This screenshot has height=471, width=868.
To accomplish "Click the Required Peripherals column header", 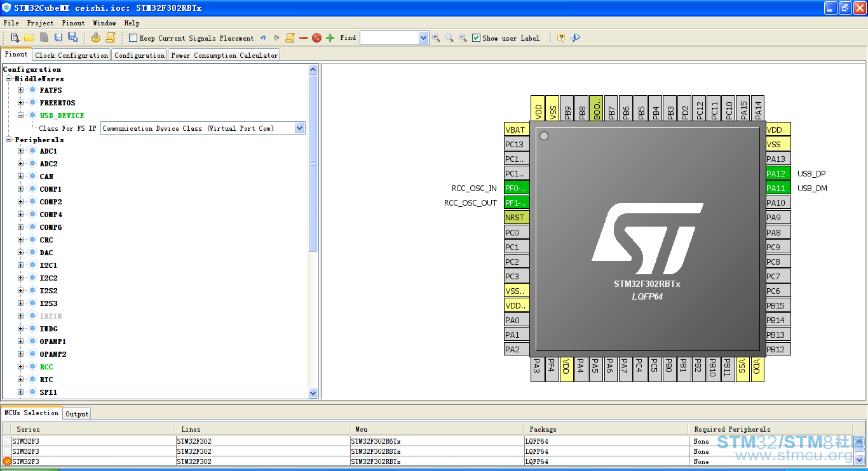I will point(770,429).
